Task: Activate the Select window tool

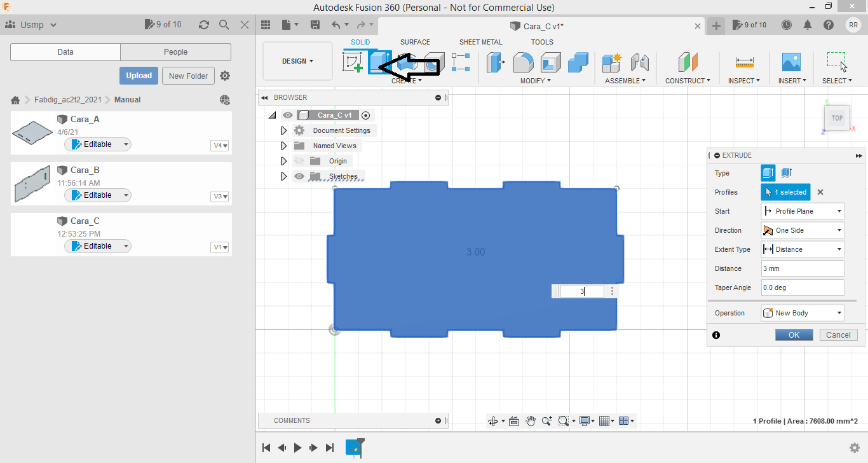Action: [x=836, y=61]
